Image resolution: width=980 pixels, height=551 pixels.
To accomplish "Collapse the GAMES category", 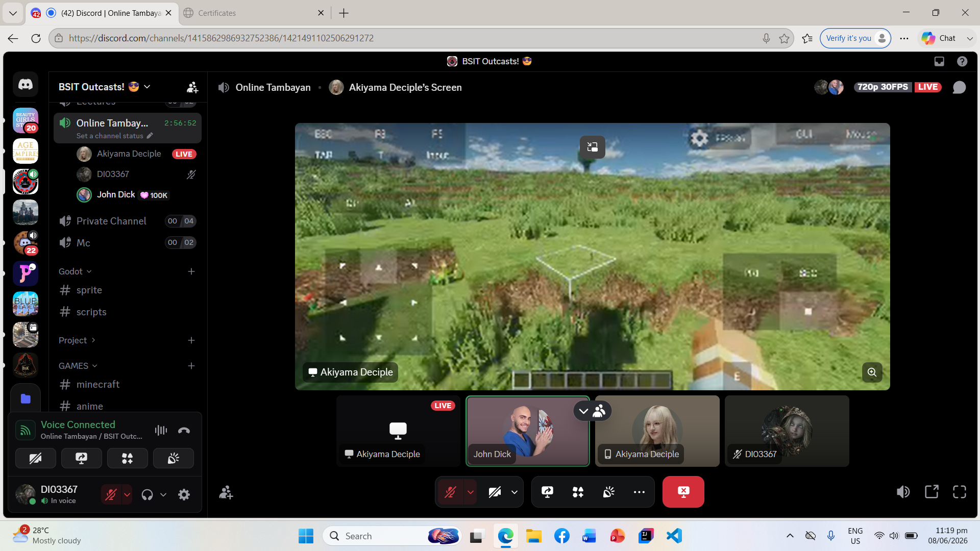I will tap(78, 366).
